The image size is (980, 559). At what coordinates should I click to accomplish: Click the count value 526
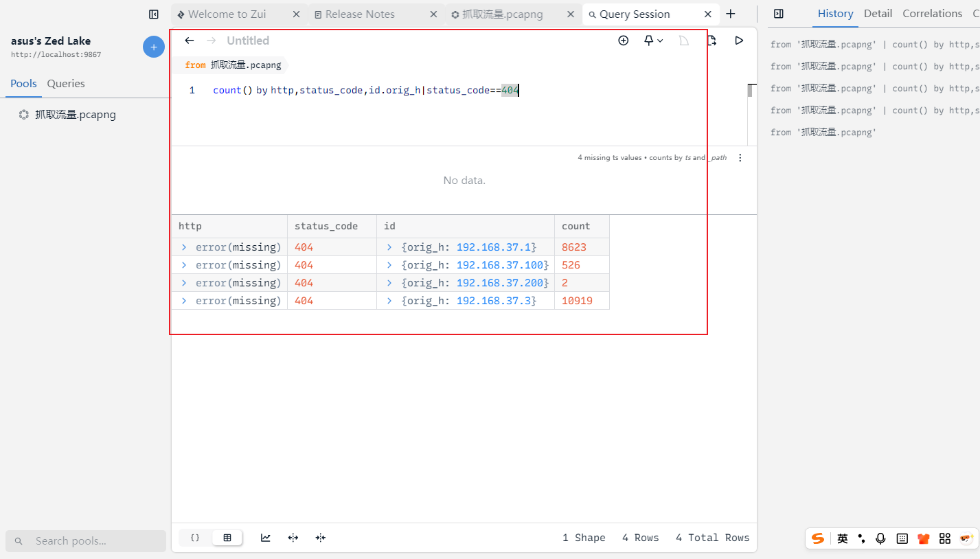click(x=571, y=265)
